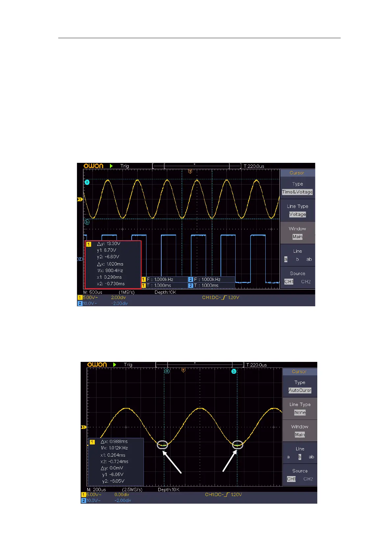The height and width of the screenshot is (554, 392).
Task: Select Line 'b' in upper Cursor menu
Action: coord(298,259)
